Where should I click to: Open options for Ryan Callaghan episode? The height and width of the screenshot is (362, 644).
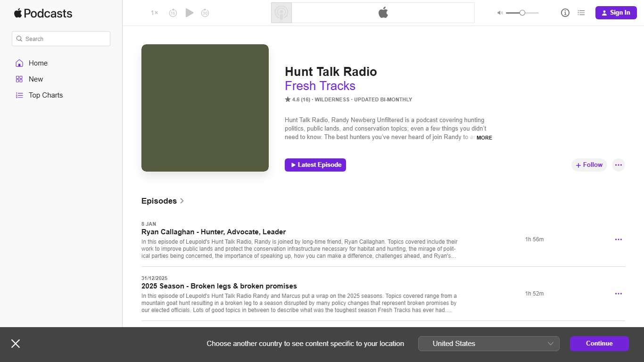[x=618, y=239]
